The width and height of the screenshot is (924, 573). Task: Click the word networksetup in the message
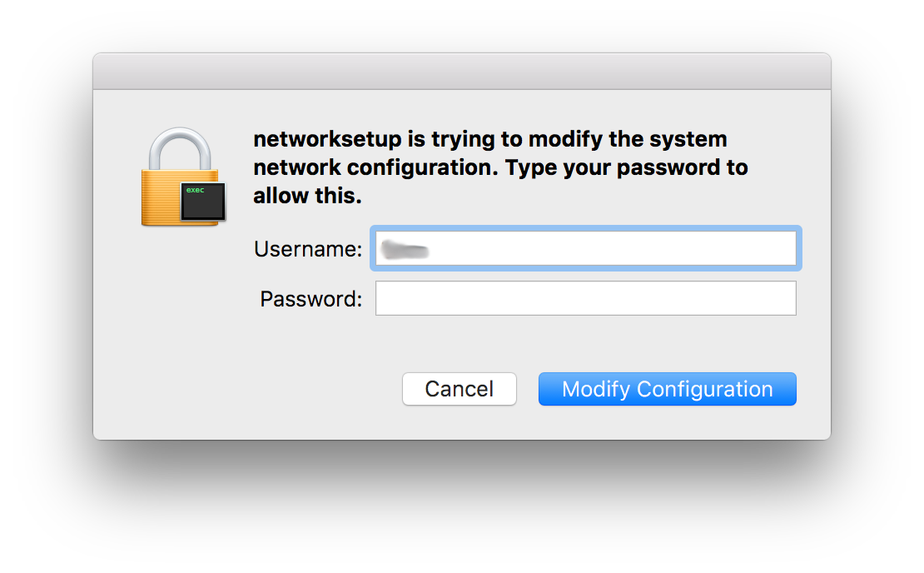[x=328, y=139]
